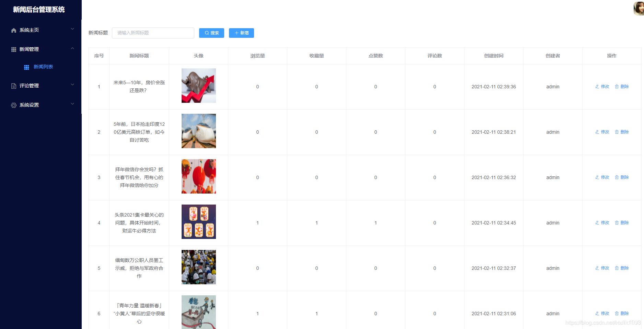Open the protest crowd thumbnail in row 5
Image resolution: width=644 pixels, height=329 pixels.
[x=199, y=267]
